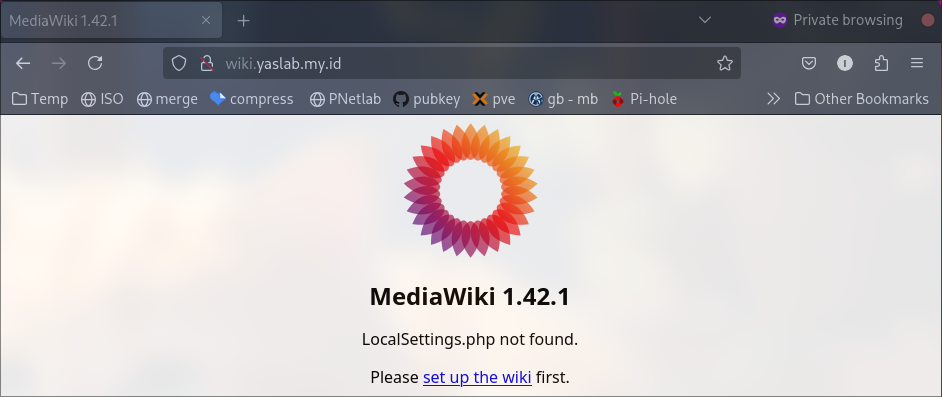Focus the wiki.yaslab.my.id address bar
942x397 pixels.
(452, 63)
